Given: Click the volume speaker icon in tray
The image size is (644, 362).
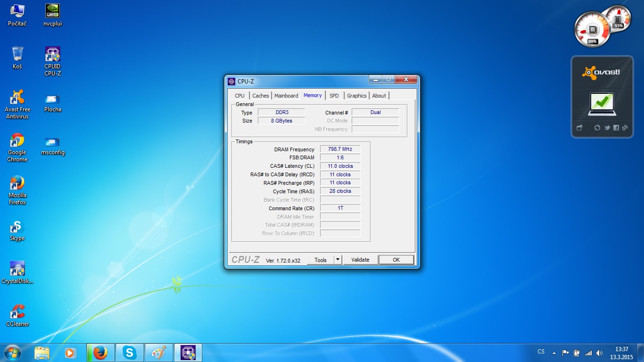Looking at the screenshot, I should click(x=599, y=353).
